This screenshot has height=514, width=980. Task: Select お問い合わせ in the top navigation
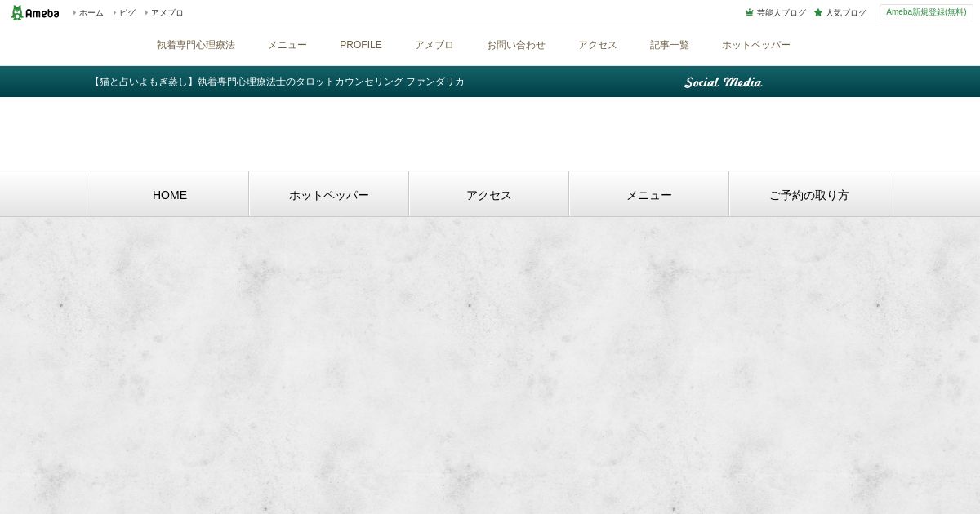tap(516, 45)
